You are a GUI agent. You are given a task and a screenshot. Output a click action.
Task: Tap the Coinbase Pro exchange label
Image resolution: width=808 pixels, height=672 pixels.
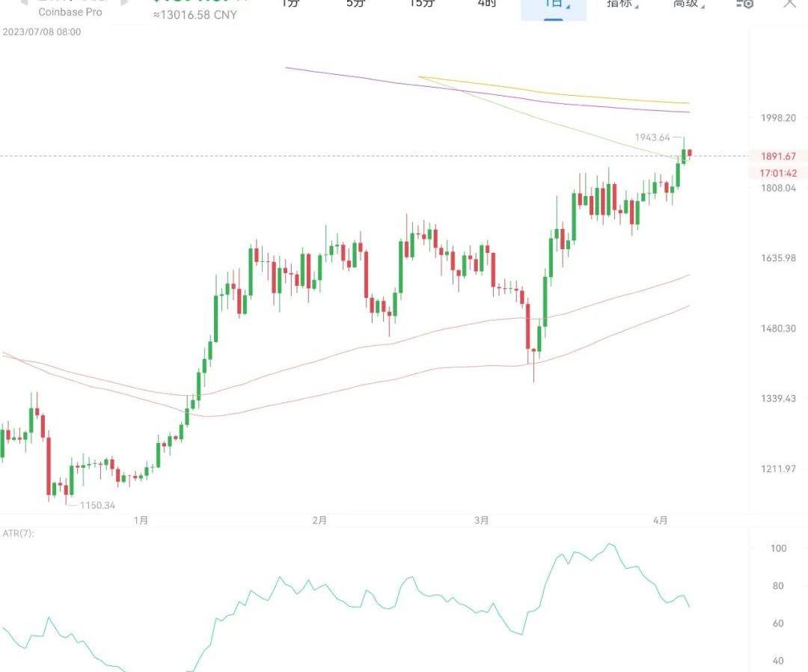pos(70,12)
